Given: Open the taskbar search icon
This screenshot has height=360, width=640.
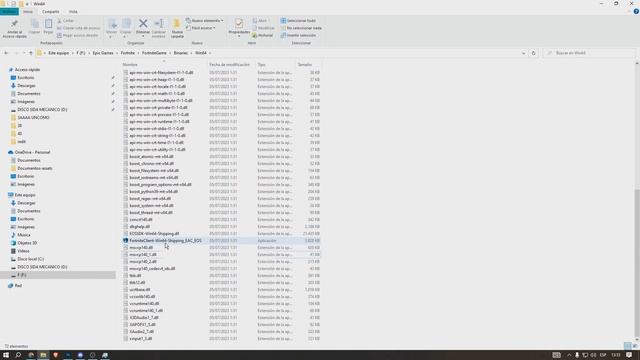Looking at the screenshot, I should click(x=18, y=355).
